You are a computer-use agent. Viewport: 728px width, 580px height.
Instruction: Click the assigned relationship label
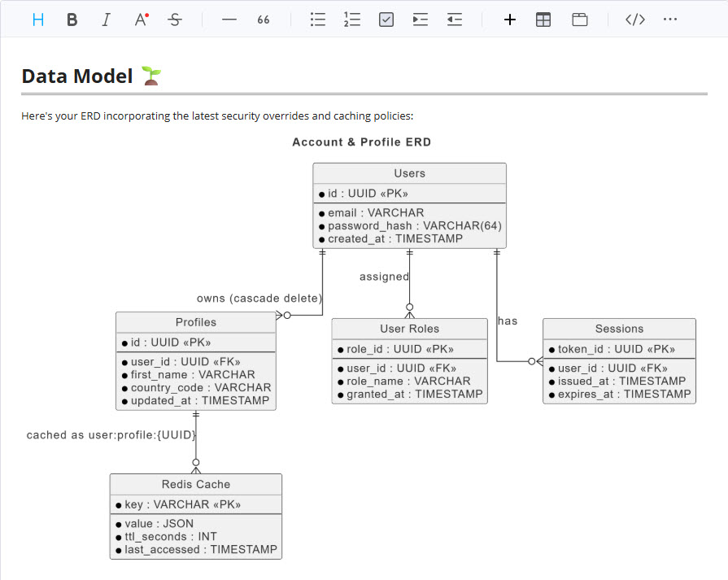(385, 277)
